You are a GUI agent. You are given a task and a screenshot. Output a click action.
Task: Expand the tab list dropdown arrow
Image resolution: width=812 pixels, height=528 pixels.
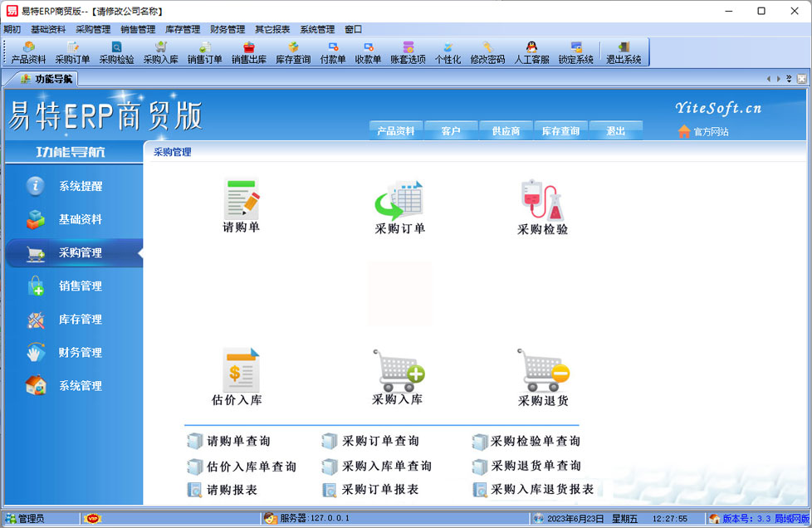789,79
